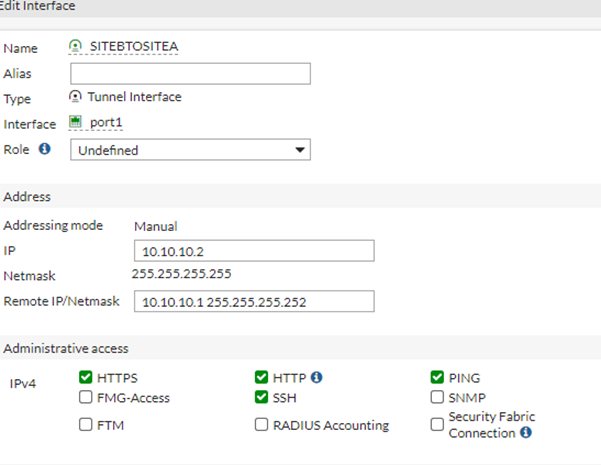The width and height of the screenshot is (601, 465).
Task: Enable Security Fabric Connection checkbox
Action: tap(437, 424)
